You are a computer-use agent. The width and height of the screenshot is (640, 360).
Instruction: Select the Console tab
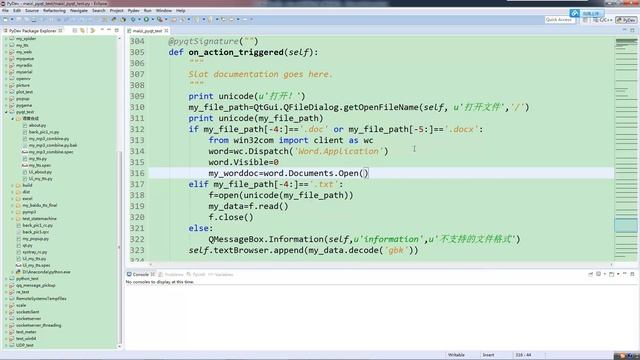point(140,274)
